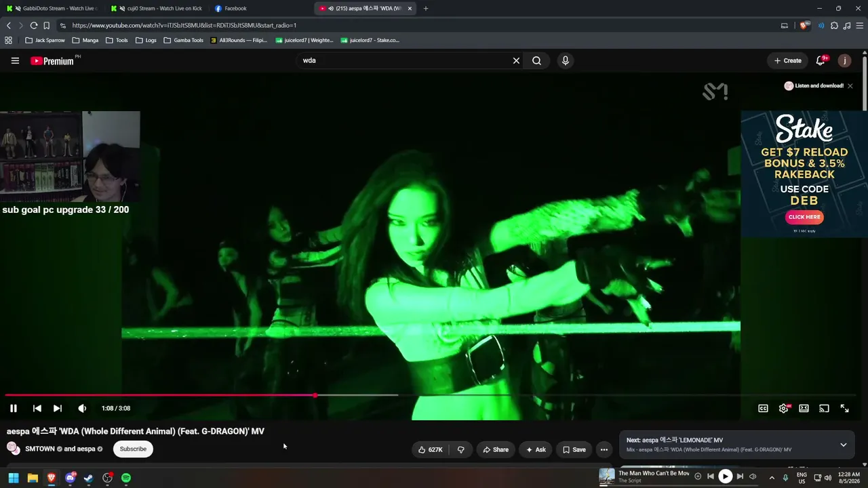Open the browser media control music icon
The image size is (868, 488).
pos(847,26)
